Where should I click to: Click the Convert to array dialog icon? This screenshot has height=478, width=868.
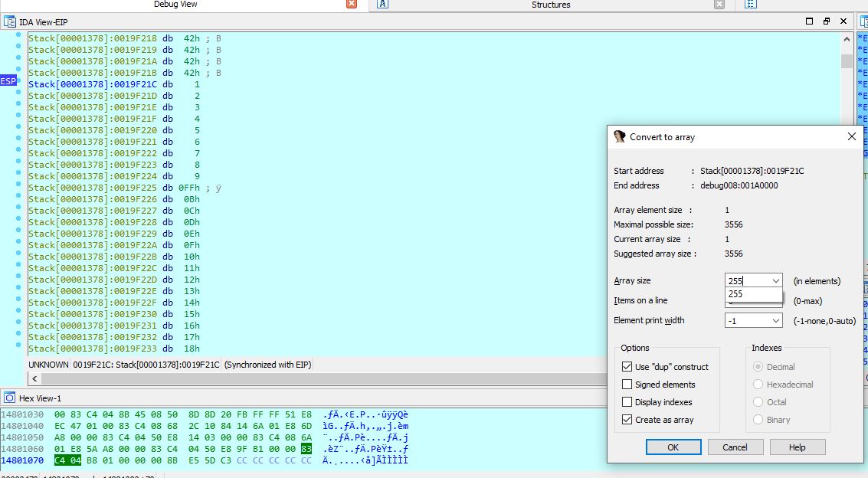click(x=620, y=136)
